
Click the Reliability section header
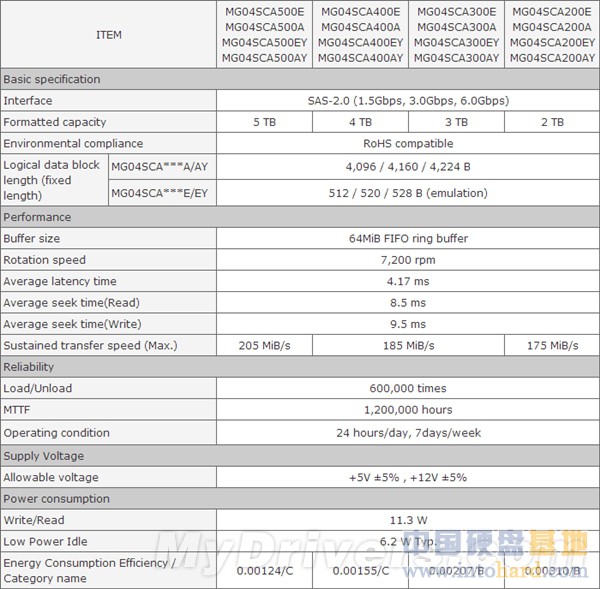click(x=300, y=367)
